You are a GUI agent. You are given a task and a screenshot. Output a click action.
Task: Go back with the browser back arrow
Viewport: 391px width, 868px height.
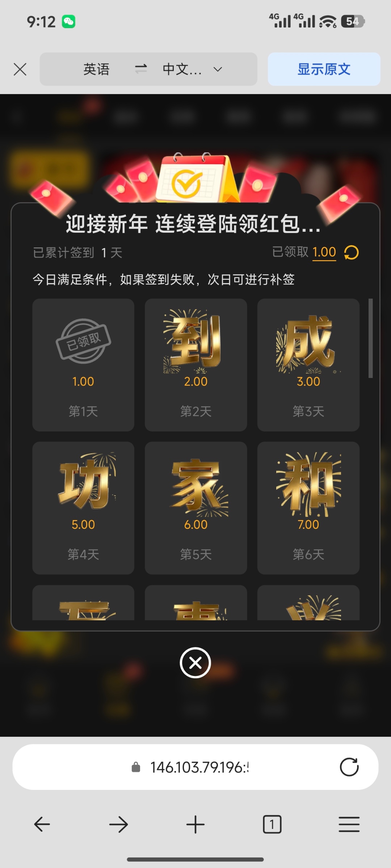pyautogui.click(x=42, y=825)
